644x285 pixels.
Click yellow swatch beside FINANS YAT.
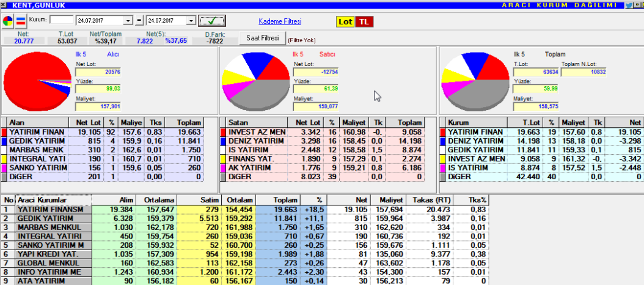coord(224,159)
